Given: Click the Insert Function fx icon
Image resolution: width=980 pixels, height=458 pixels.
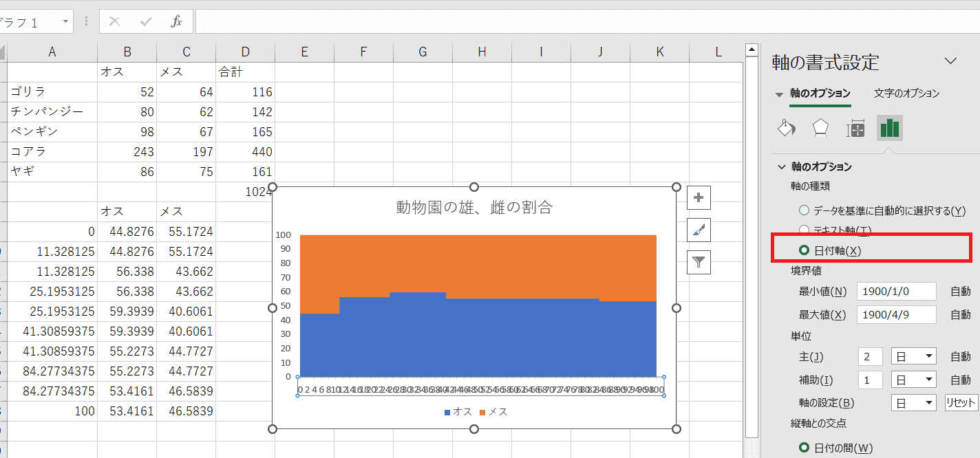Looking at the screenshot, I should (176, 21).
